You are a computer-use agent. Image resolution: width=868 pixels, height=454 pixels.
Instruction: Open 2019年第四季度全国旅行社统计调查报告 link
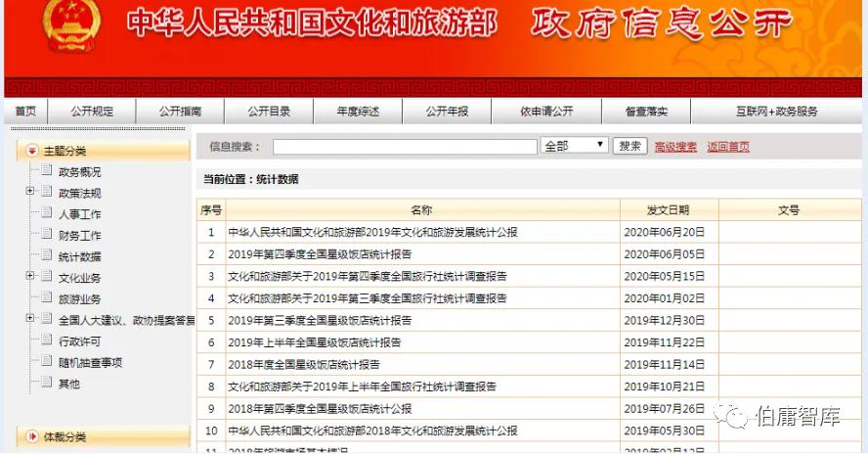click(368, 276)
